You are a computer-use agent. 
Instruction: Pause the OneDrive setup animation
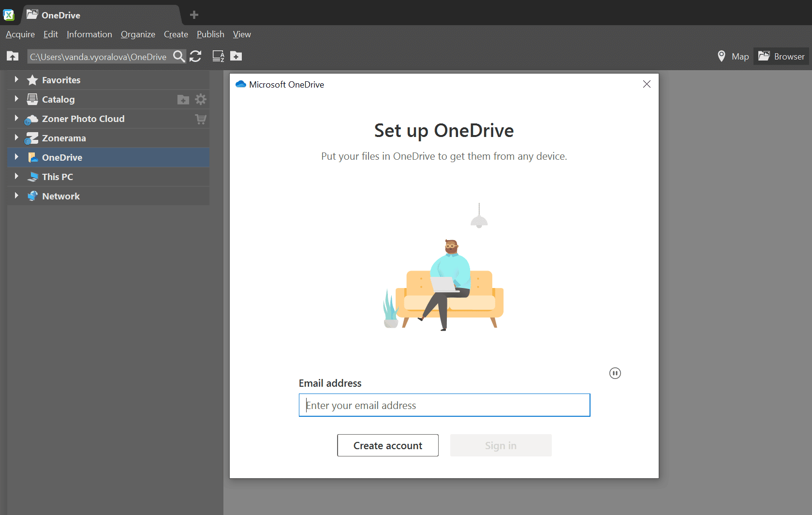[x=615, y=373]
